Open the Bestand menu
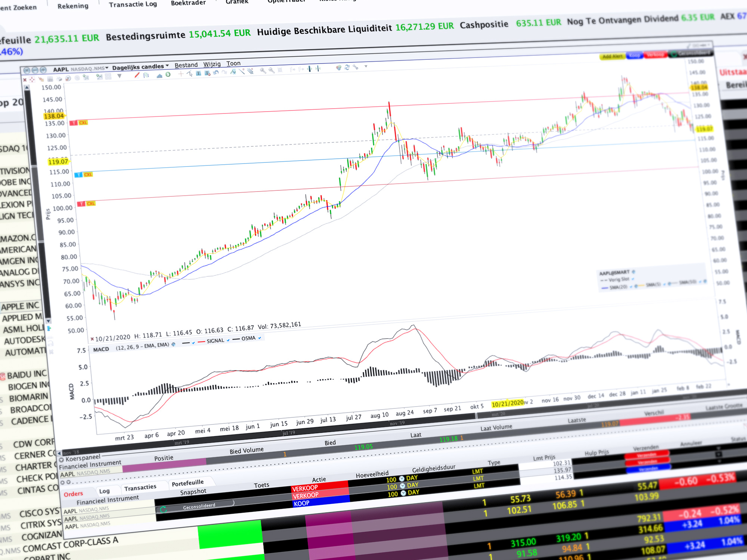 pyautogui.click(x=186, y=65)
